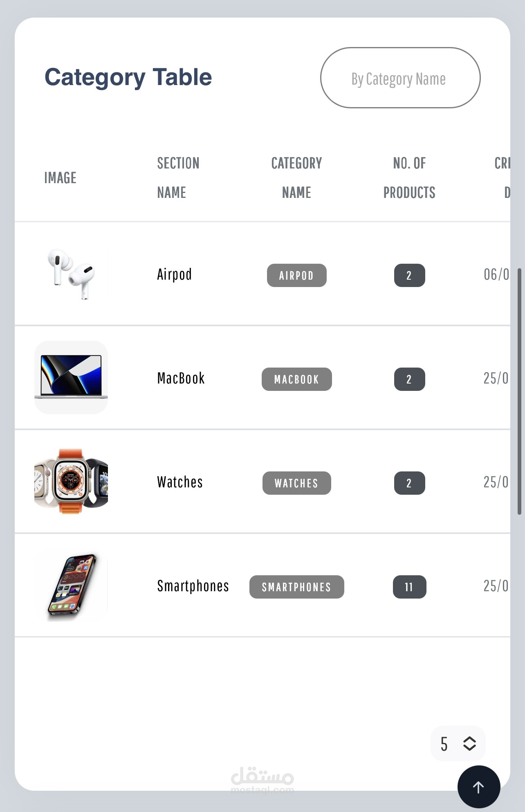Open the MacBook laptop thumbnail
The image size is (525, 812).
[71, 377]
